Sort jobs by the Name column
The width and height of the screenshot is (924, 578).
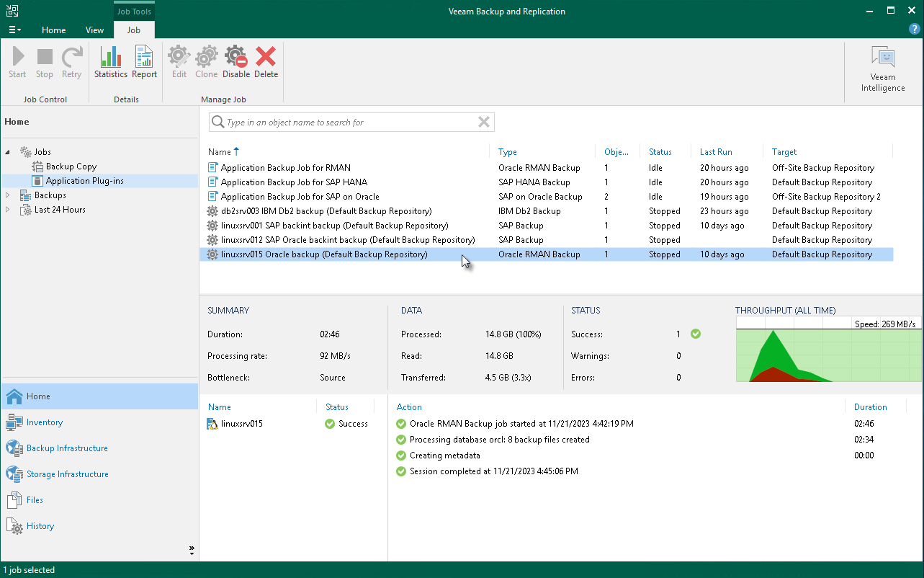(x=218, y=151)
